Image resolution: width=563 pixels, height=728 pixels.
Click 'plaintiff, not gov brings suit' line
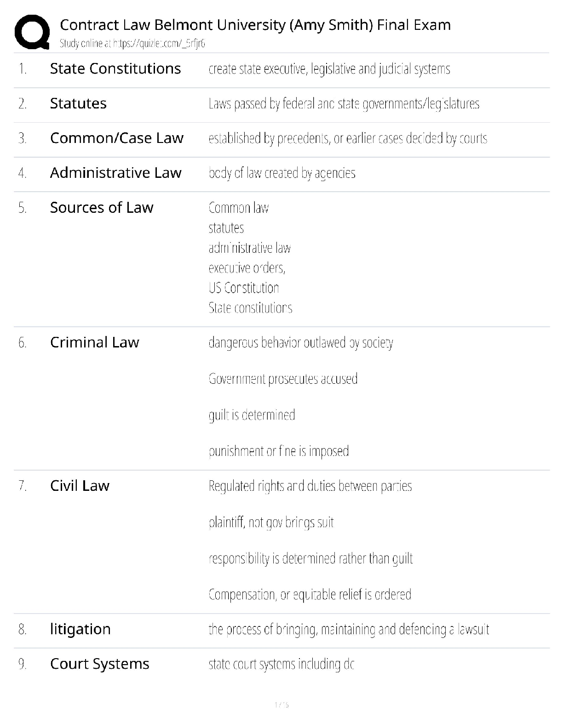pyautogui.click(x=271, y=523)
